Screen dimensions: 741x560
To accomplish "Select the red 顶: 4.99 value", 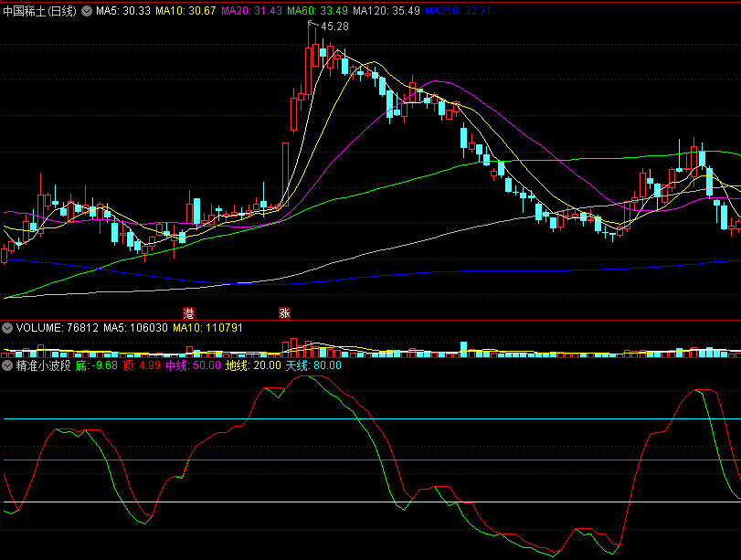I will coord(142,365).
